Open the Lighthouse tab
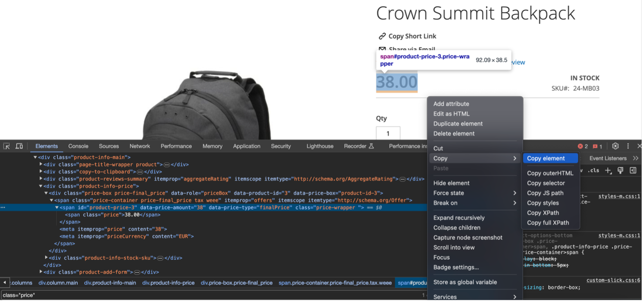This screenshot has height=302, width=644. tap(320, 146)
